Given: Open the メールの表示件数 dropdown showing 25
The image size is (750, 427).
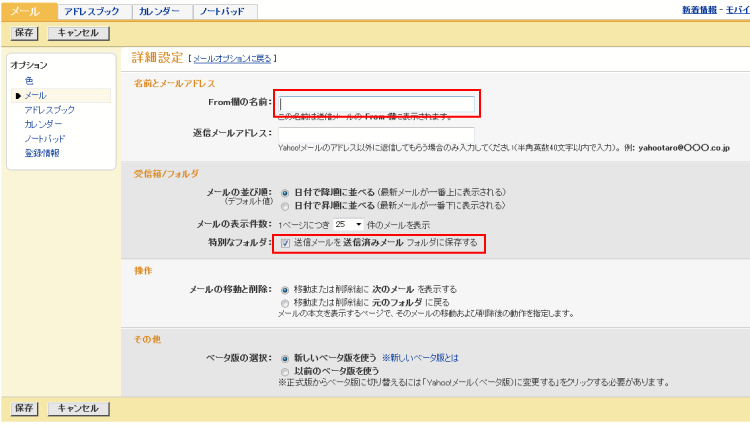Looking at the screenshot, I should pos(350,224).
